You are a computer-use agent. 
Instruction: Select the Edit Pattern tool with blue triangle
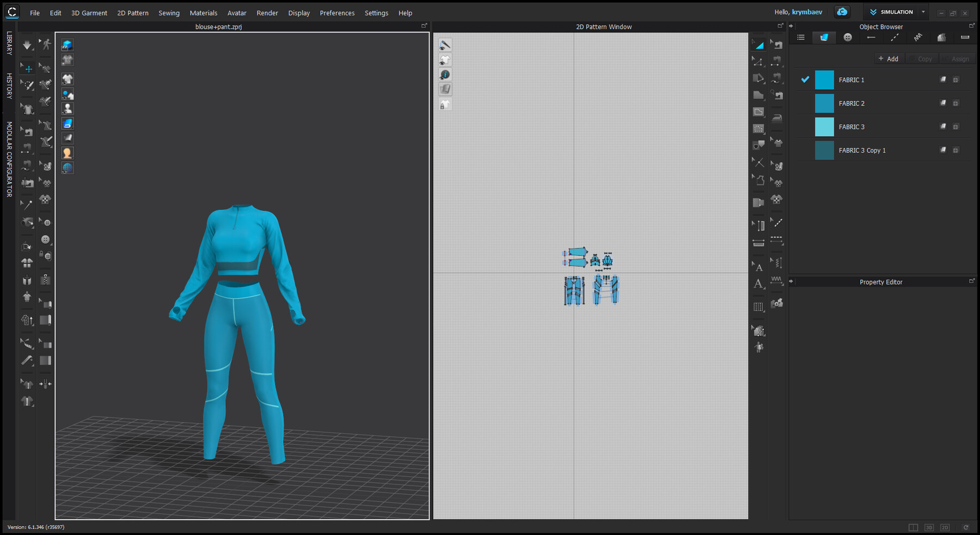click(758, 45)
